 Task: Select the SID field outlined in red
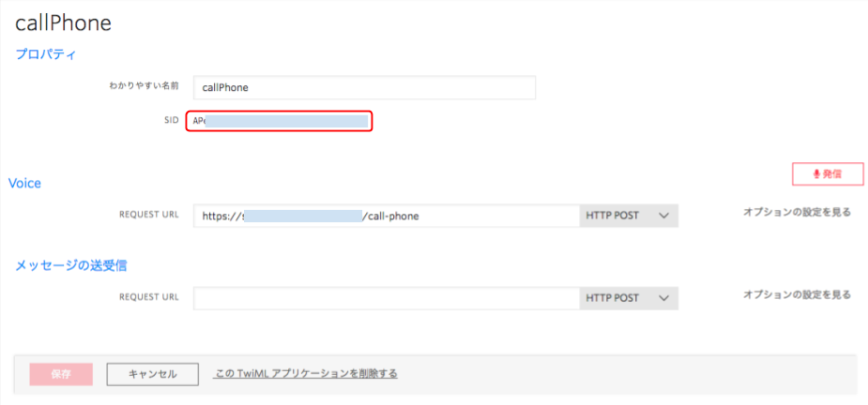[x=280, y=121]
